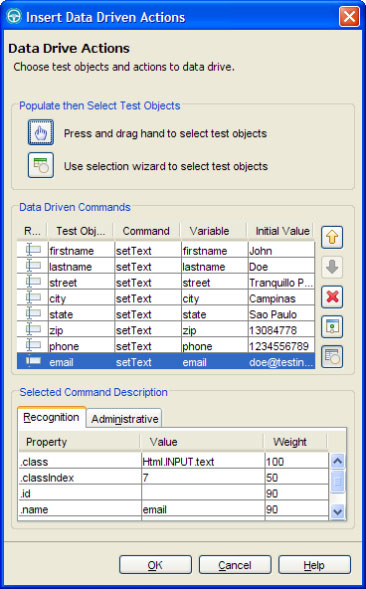Click the hand icon to select test objects
This screenshot has width=366, height=589.
coord(41,133)
